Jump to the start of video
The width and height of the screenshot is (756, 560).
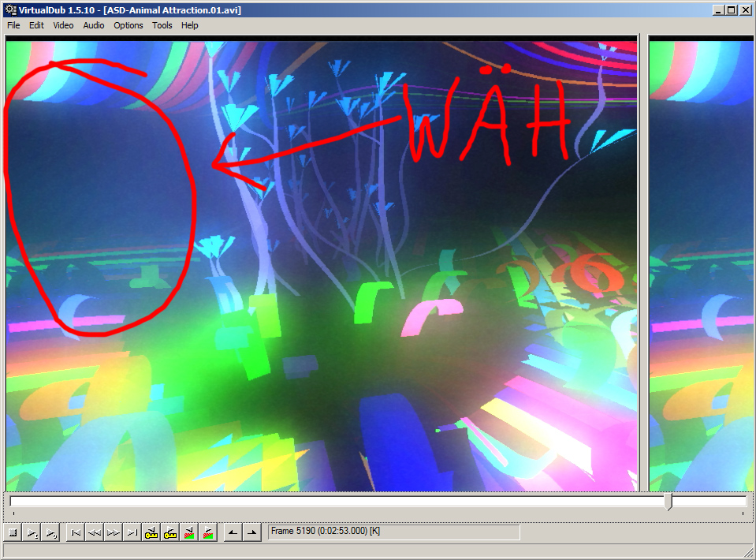(x=76, y=533)
